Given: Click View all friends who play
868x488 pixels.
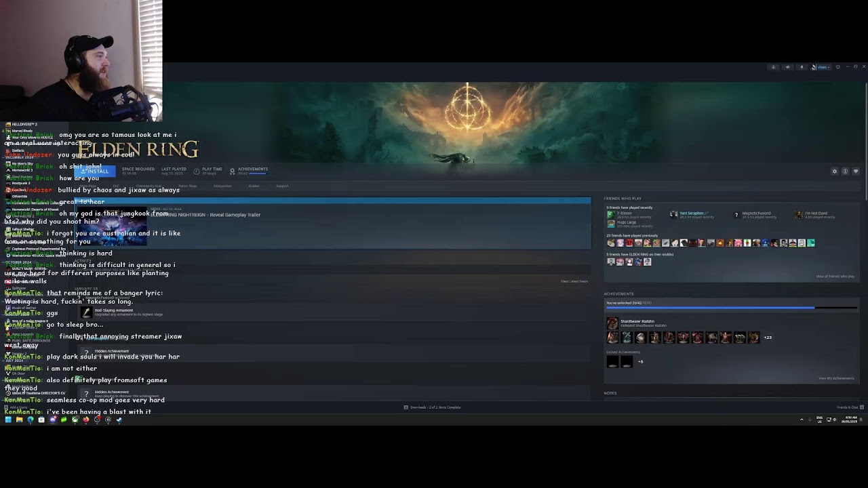Looking at the screenshot, I should pyautogui.click(x=835, y=276).
